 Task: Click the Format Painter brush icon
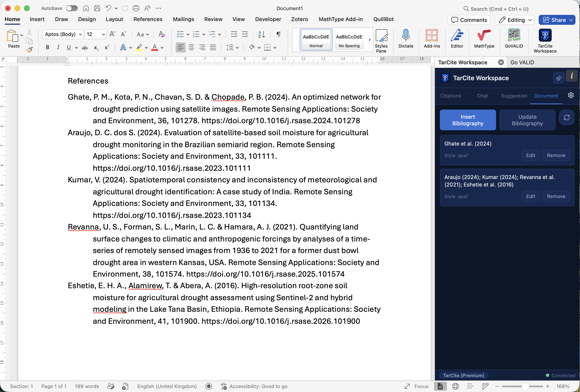click(x=29, y=50)
